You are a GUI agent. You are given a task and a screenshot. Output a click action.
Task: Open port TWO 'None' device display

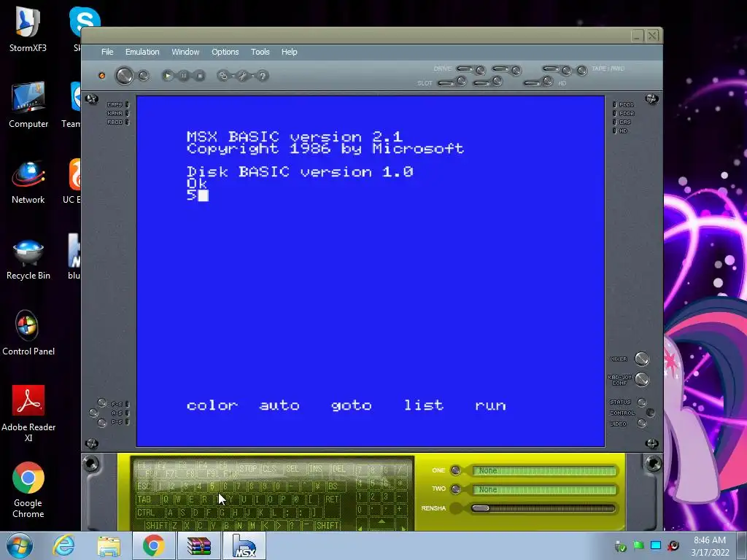tap(544, 489)
